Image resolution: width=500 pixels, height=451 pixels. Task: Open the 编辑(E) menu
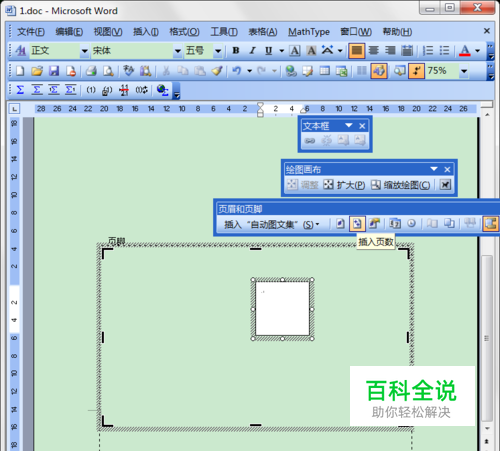[69, 32]
